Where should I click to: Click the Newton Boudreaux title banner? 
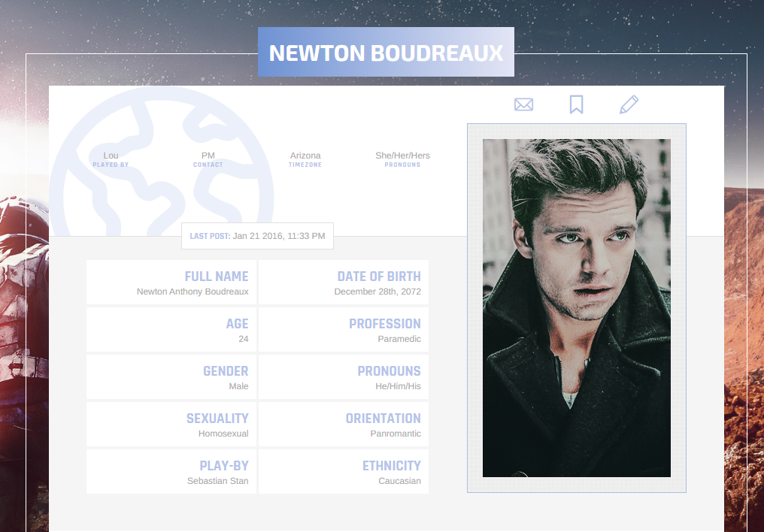(x=386, y=52)
